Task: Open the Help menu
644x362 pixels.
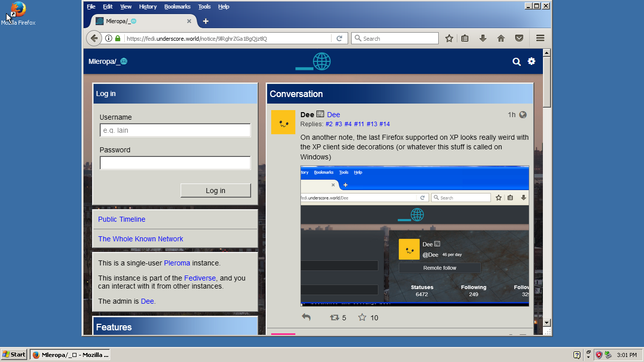Action: point(224,7)
